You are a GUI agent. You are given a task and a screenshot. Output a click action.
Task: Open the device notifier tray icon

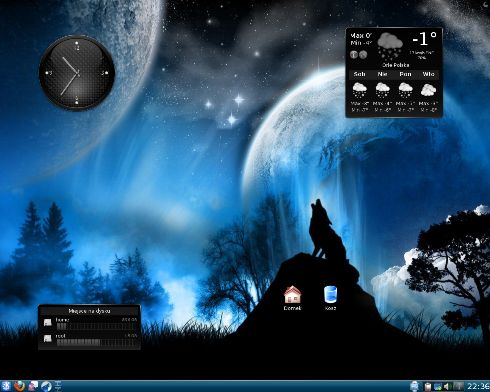point(414,387)
